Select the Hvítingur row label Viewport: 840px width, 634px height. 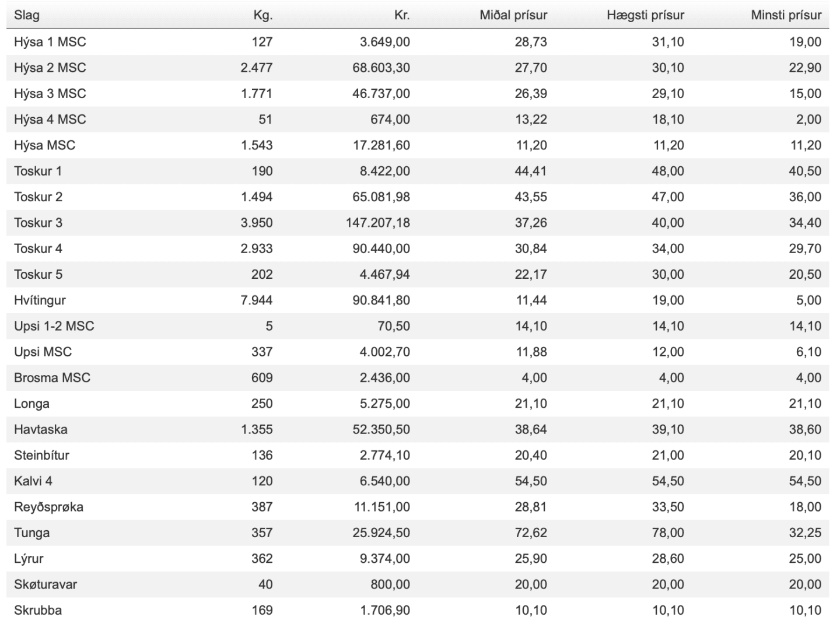(40, 300)
